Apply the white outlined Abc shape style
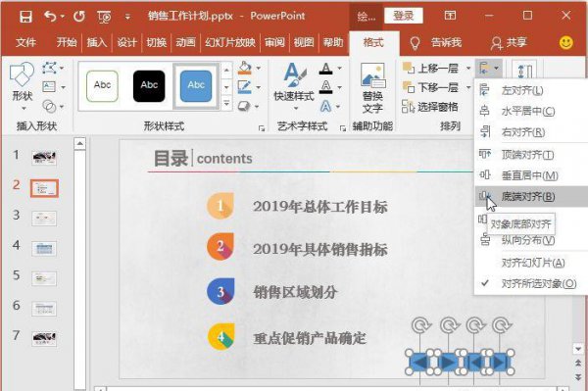This screenshot has width=588, height=391. [x=102, y=86]
